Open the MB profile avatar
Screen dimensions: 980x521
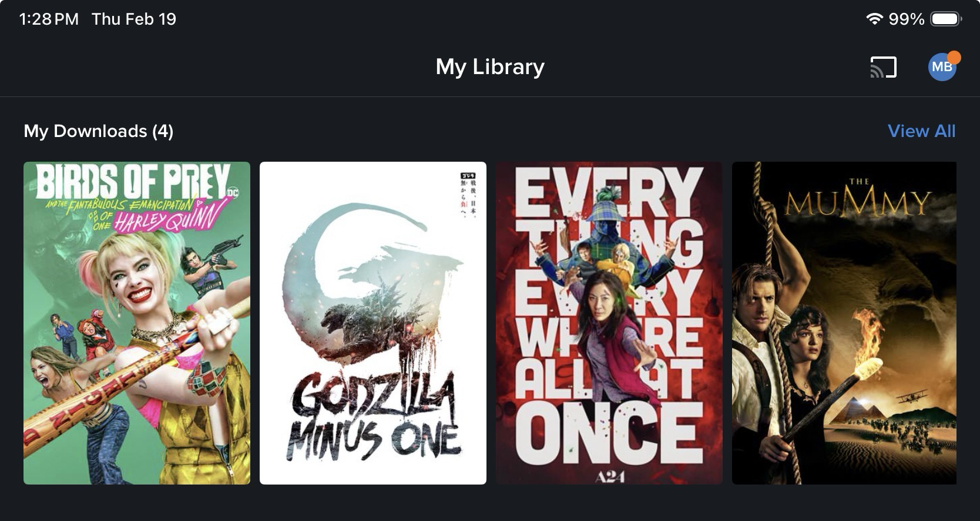(x=942, y=67)
